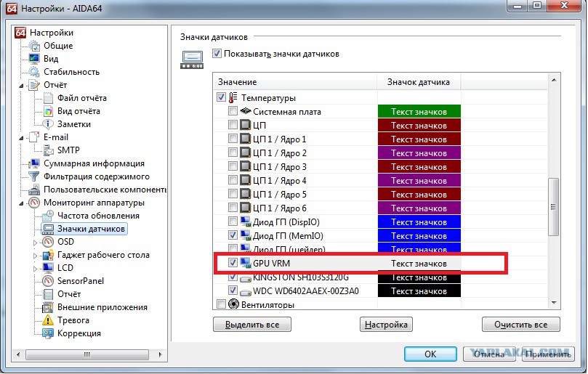This screenshot has width=588, height=374.
Task: Click the GPU VRM monitor icon
Action: point(245,264)
